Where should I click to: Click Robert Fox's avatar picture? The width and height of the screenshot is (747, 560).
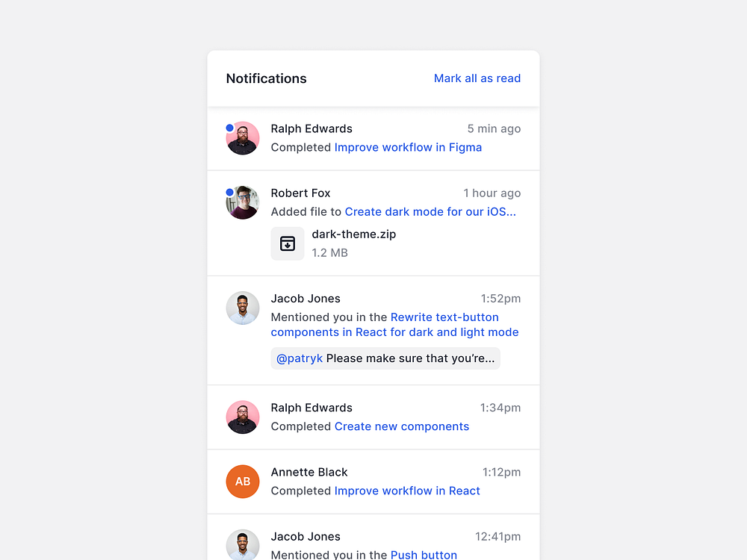point(242,202)
